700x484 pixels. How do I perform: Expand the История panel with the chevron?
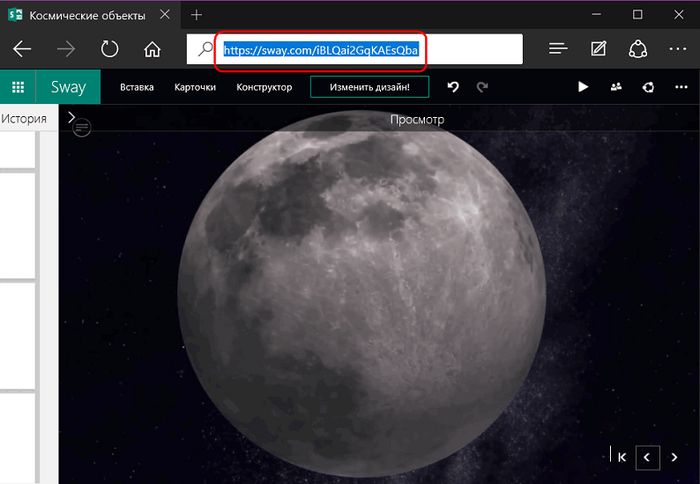pos(72,118)
